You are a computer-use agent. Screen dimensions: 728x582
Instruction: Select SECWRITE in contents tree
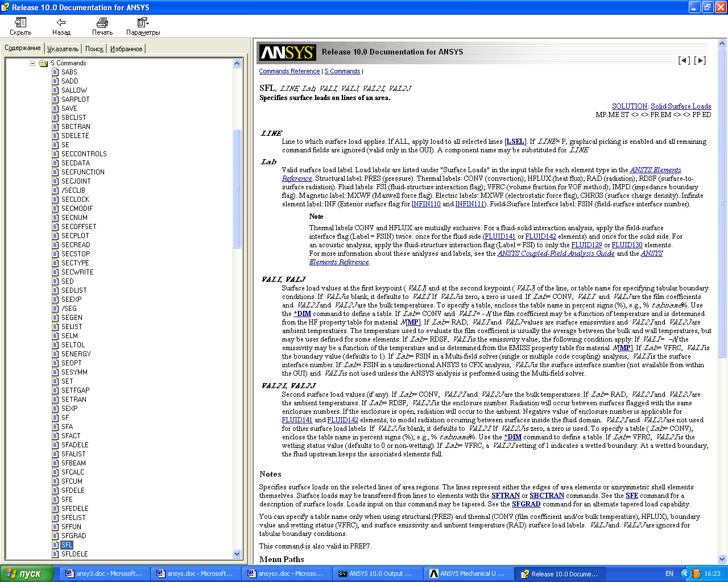77,272
